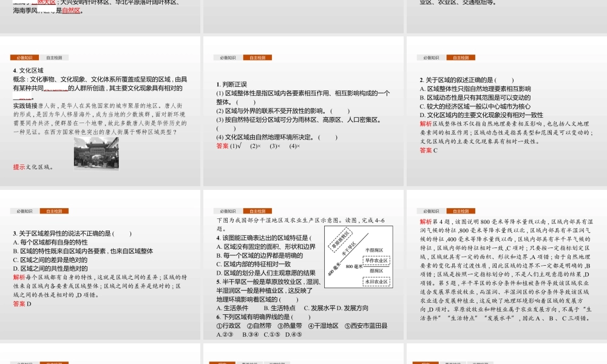Image resolution: width=607 pixels, height=364 pixels.
Task: Select the × mark after statement (2)
Action: point(260,147)
